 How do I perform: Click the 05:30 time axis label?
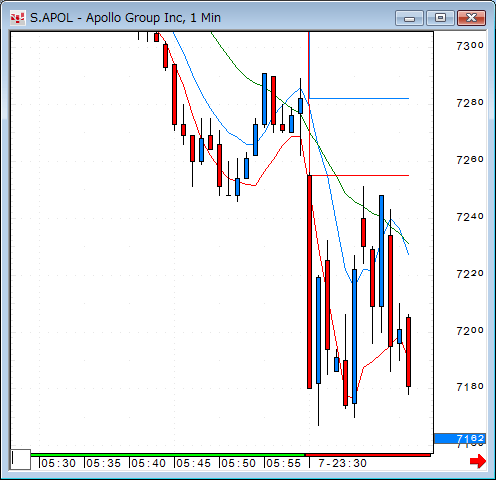coord(58,463)
